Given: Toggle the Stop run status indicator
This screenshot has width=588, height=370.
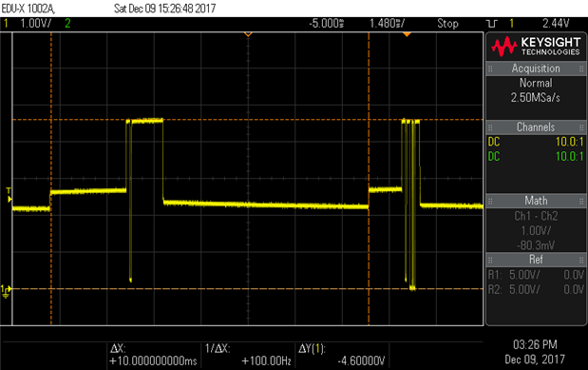Looking at the screenshot, I should tap(447, 24).
